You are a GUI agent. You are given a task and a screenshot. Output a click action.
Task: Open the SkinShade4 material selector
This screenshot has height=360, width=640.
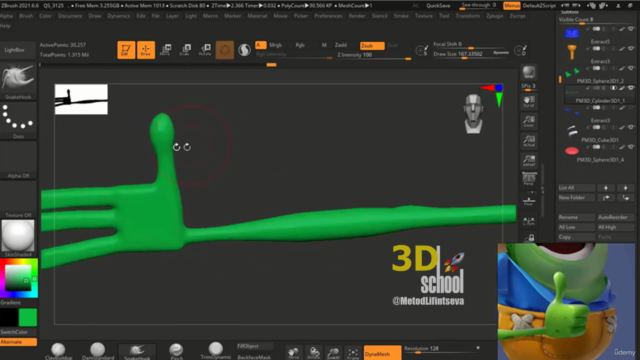[x=18, y=238]
